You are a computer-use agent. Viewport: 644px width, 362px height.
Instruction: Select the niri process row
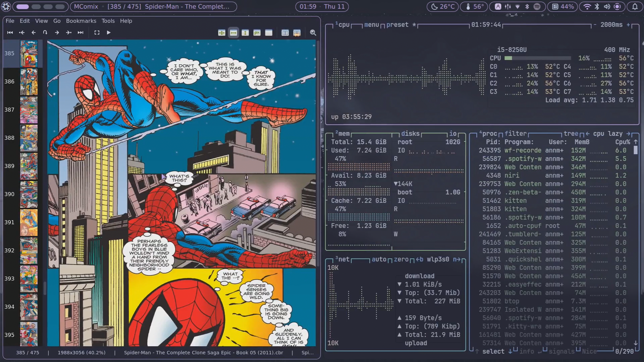click(x=552, y=176)
